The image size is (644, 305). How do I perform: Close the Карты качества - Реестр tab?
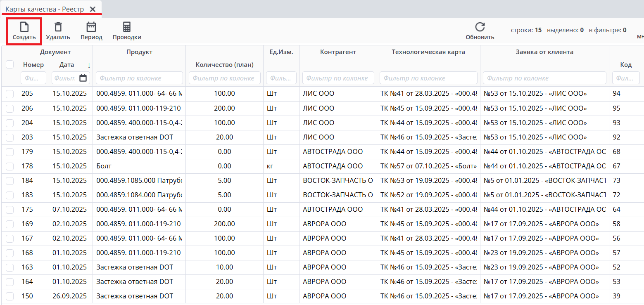pyautogui.click(x=93, y=9)
